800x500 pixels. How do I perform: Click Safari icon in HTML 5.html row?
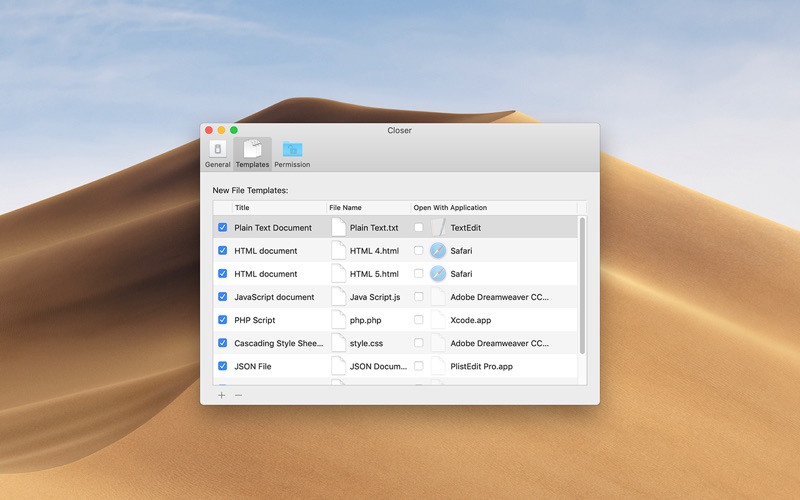point(438,273)
